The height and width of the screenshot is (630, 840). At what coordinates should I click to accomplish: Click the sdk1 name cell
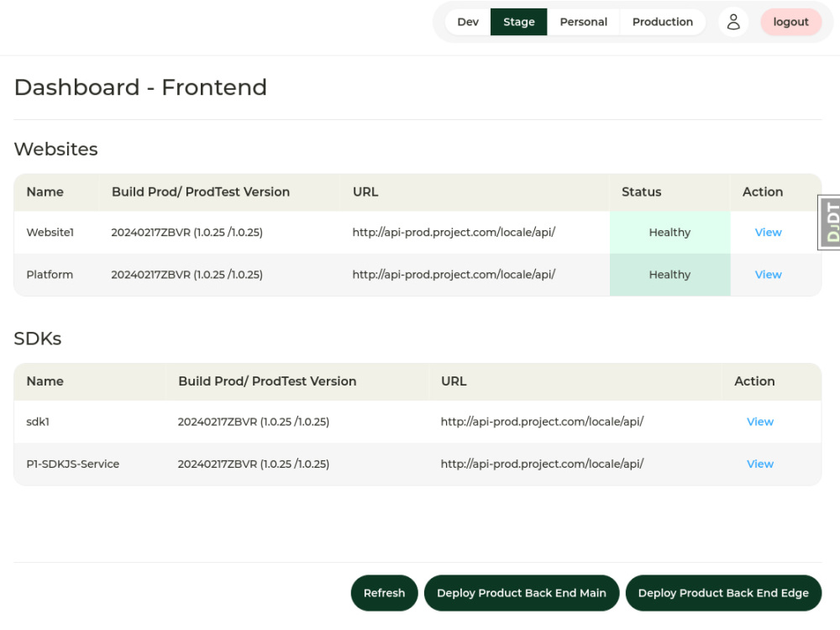tap(38, 422)
